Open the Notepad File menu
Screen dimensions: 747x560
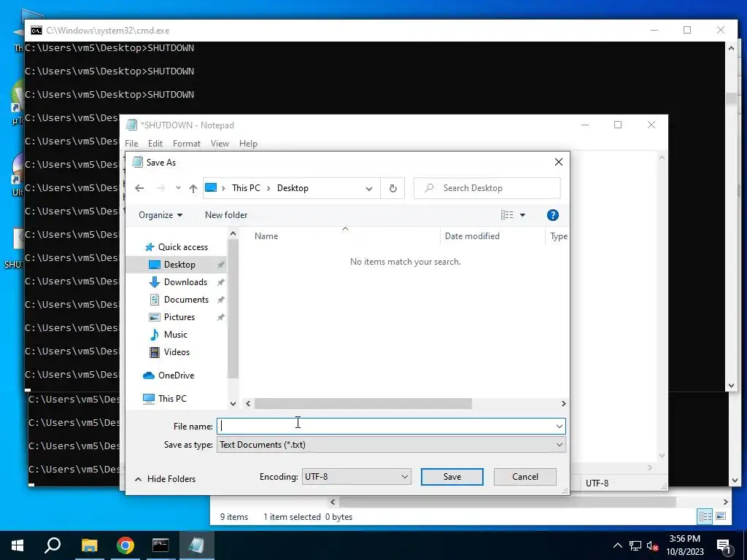point(131,144)
